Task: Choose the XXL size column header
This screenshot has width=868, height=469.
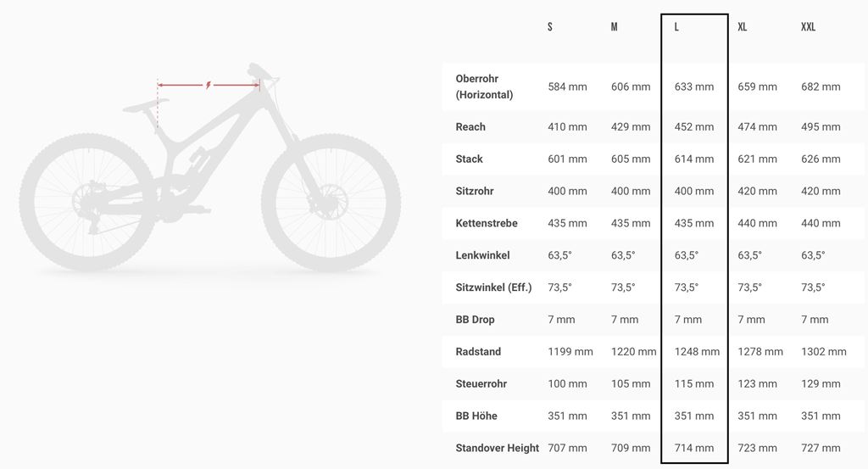Action: coord(808,27)
